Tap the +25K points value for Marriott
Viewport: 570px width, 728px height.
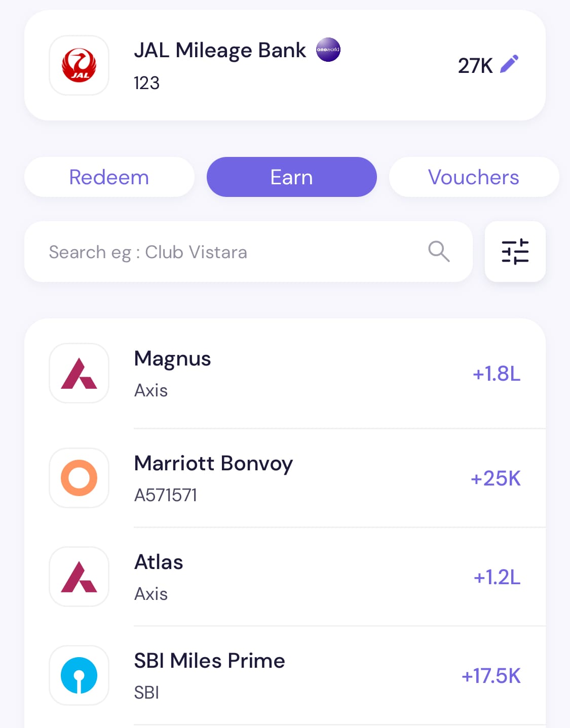click(x=495, y=478)
